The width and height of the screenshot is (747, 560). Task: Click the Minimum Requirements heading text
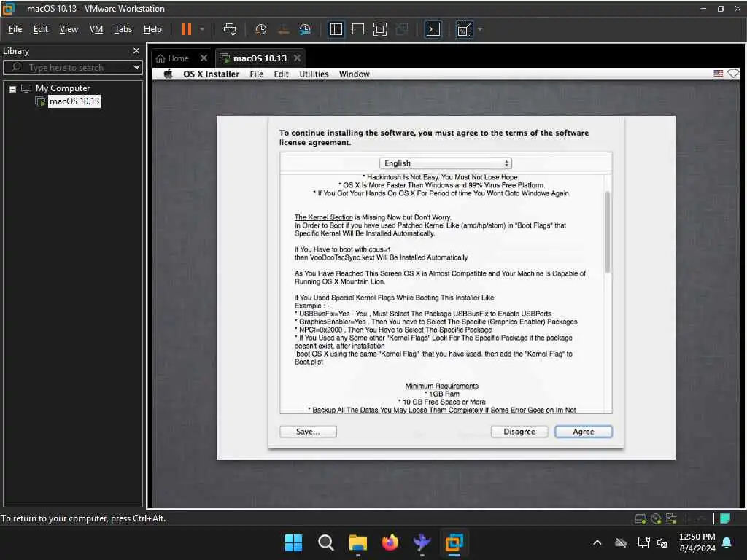coord(441,386)
